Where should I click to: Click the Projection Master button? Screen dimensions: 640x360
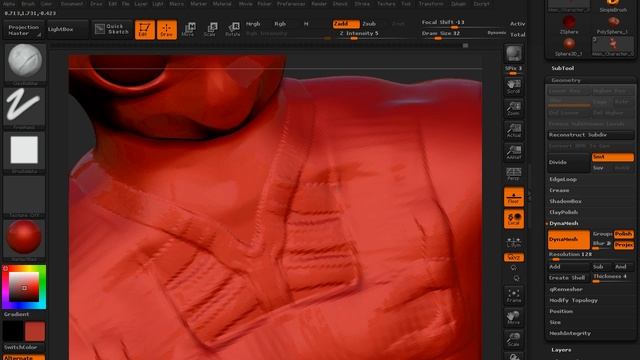[x=24, y=30]
